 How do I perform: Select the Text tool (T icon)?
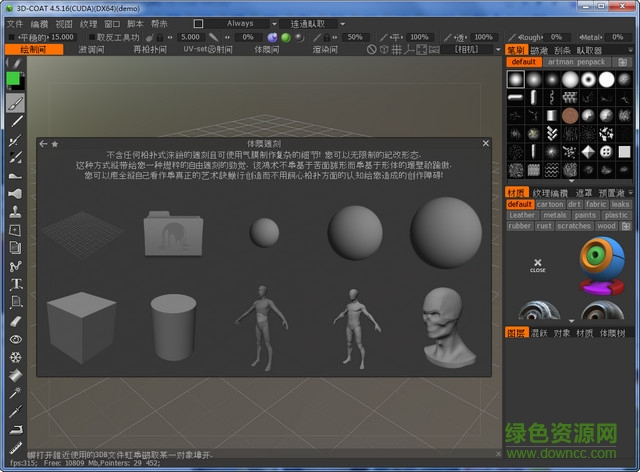15,284
